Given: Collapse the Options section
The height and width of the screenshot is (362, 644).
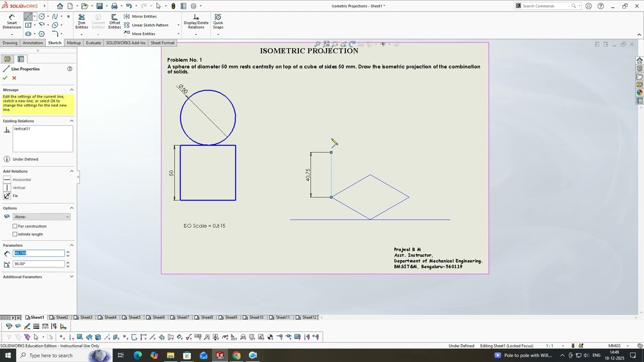Looking at the screenshot, I should [x=71, y=208].
